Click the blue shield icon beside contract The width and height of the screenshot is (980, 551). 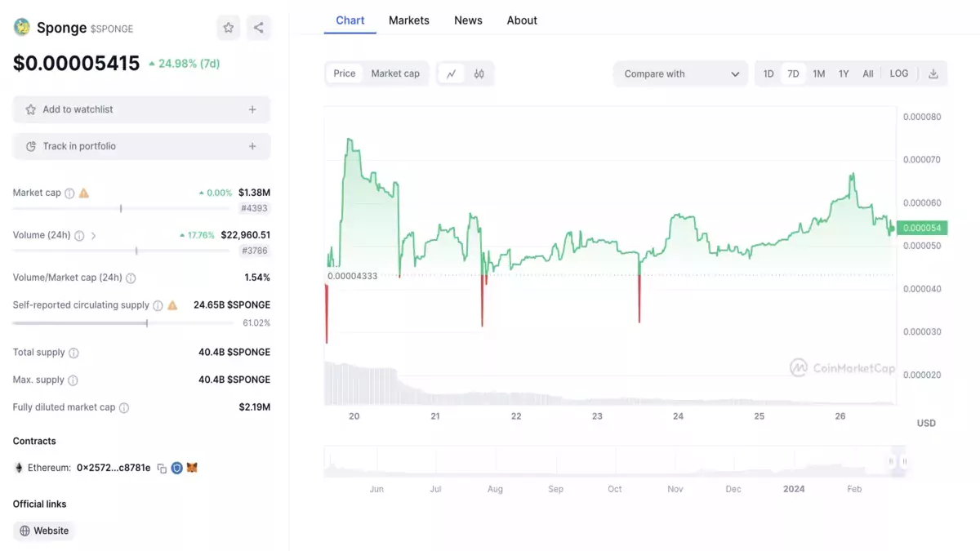pos(176,469)
